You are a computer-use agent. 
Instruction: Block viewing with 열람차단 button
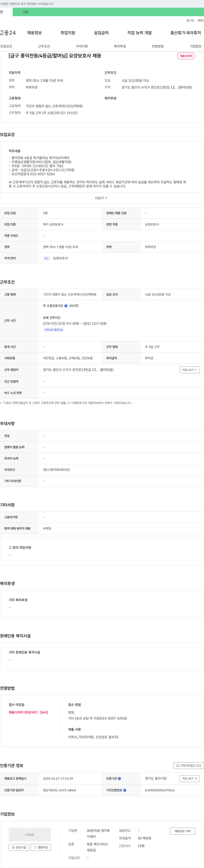coord(41,847)
